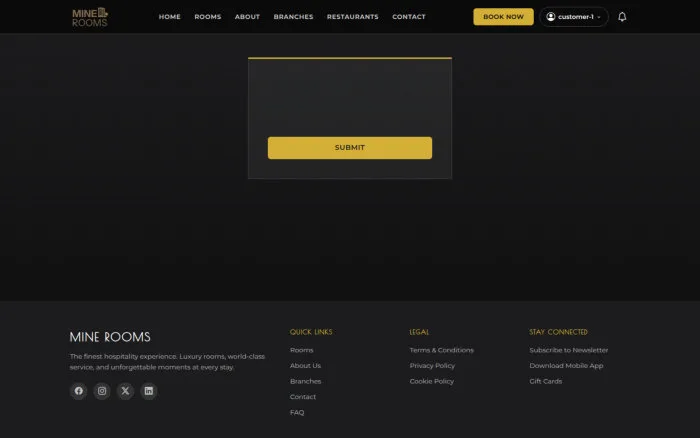The height and width of the screenshot is (438, 700).
Task: Open the About nav item
Action: point(247,17)
